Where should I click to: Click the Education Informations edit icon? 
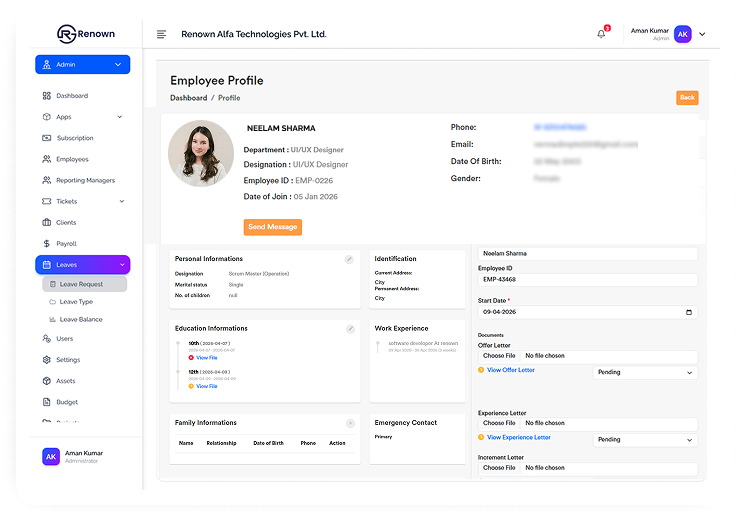coord(350,329)
